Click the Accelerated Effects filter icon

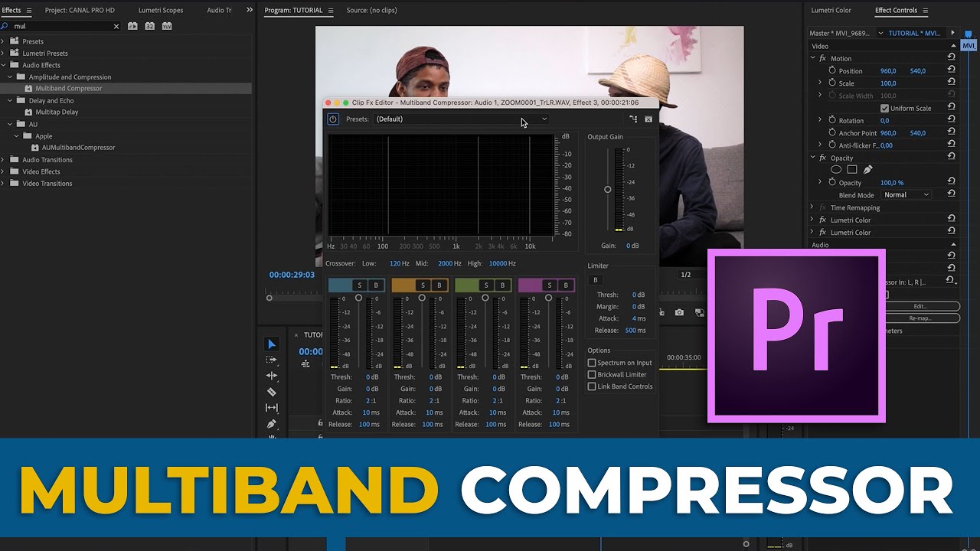[132, 26]
